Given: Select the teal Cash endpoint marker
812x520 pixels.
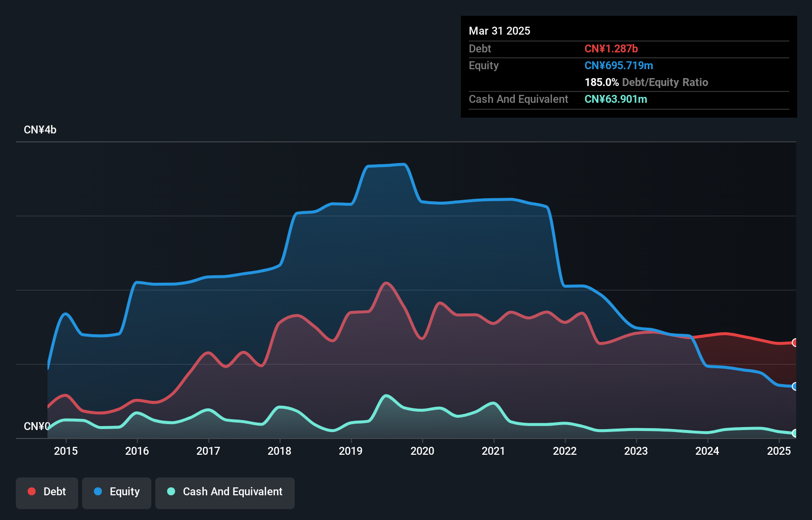Looking at the screenshot, I should tap(795, 433).
